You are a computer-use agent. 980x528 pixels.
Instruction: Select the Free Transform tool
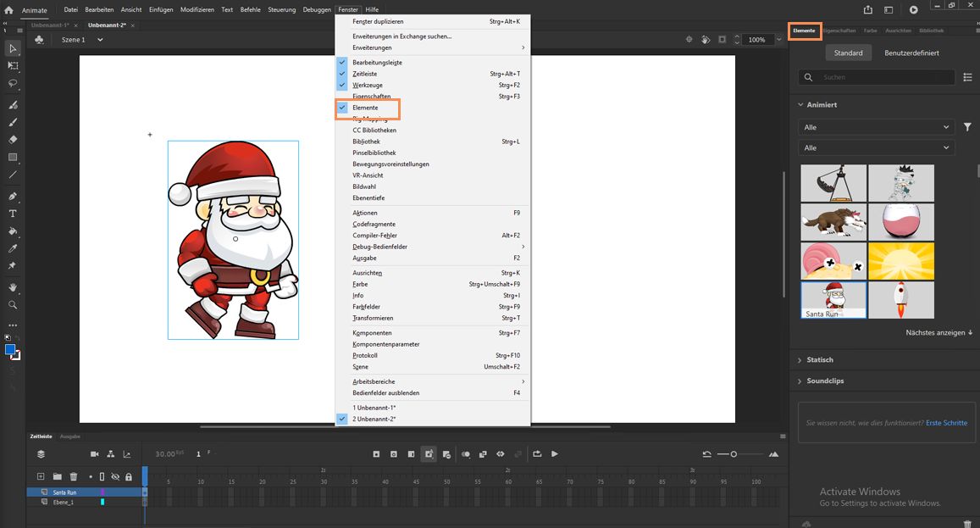point(13,66)
